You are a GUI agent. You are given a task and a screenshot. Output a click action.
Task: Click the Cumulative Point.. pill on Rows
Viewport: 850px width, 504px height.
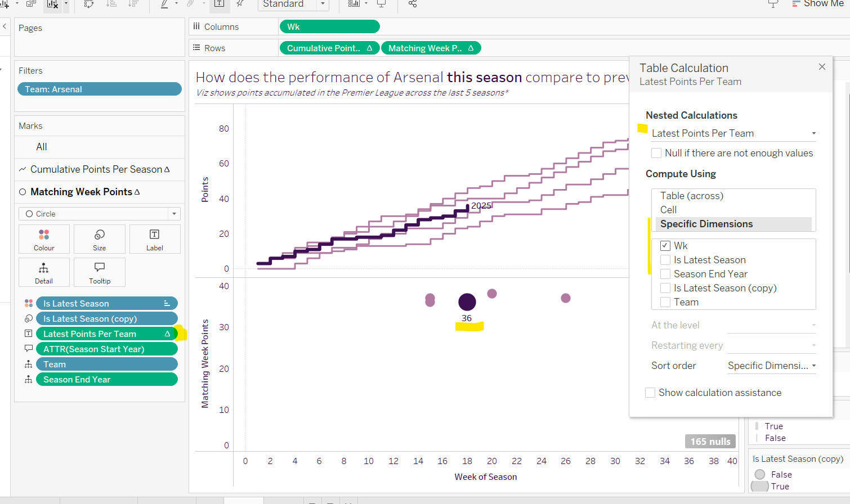point(329,48)
